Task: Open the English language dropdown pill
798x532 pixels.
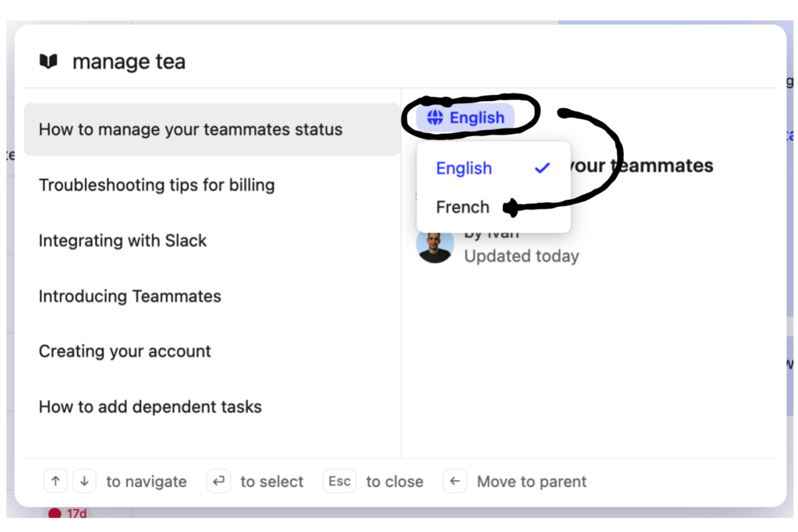Action: [465, 118]
